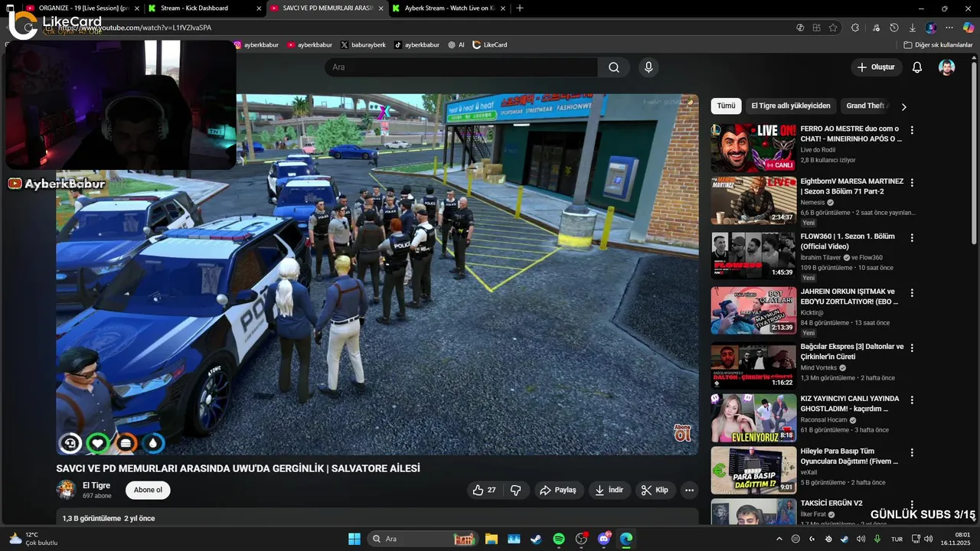
Task: Open options for Bağcılar Ekspres video
Action: [x=911, y=348]
